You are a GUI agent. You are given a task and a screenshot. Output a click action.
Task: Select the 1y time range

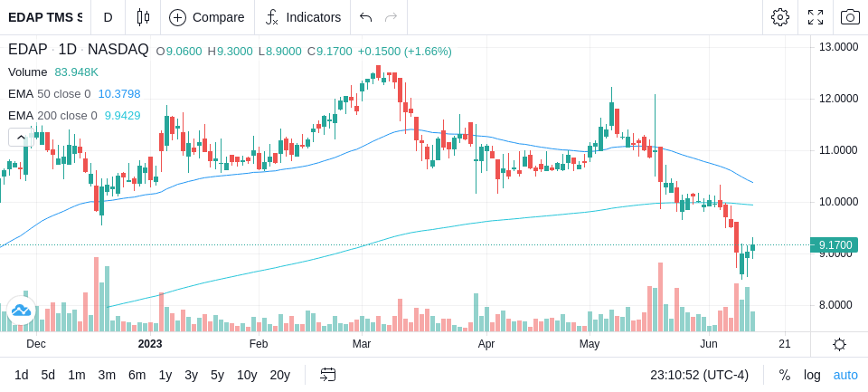pos(165,376)
